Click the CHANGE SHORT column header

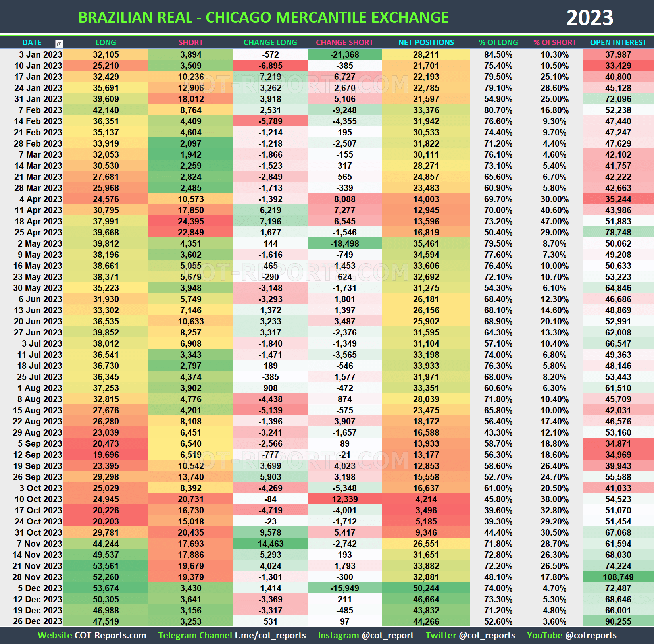tap(344, 42)
